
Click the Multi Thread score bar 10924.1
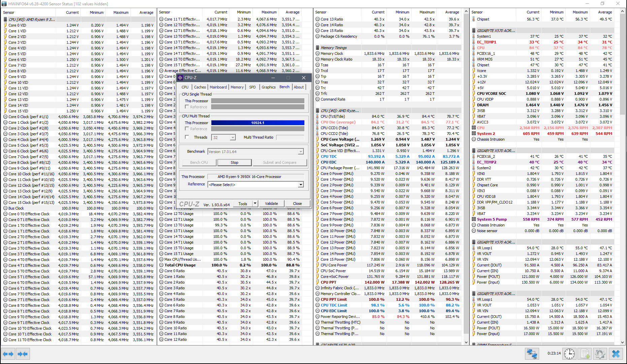tap(258, 123)
